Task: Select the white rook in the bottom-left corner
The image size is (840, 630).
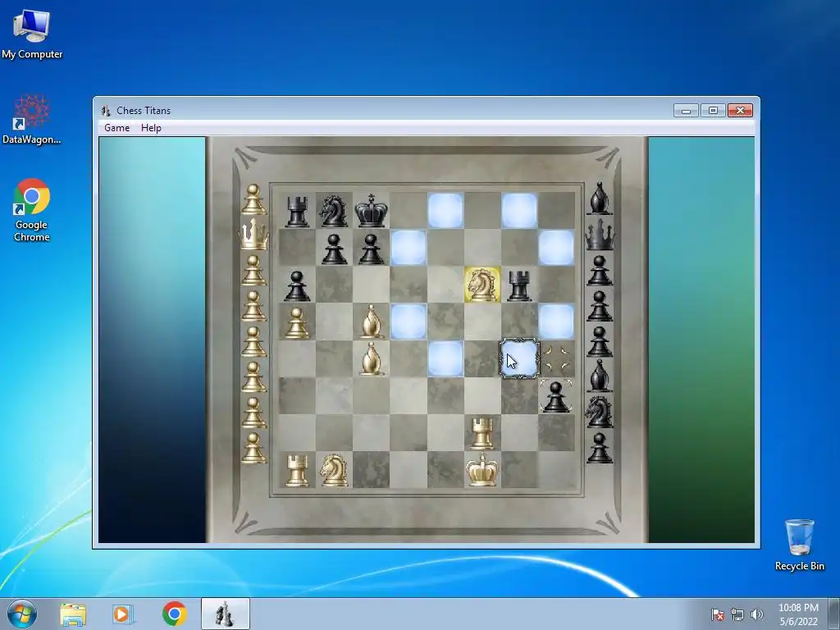Action: [297, 470]
